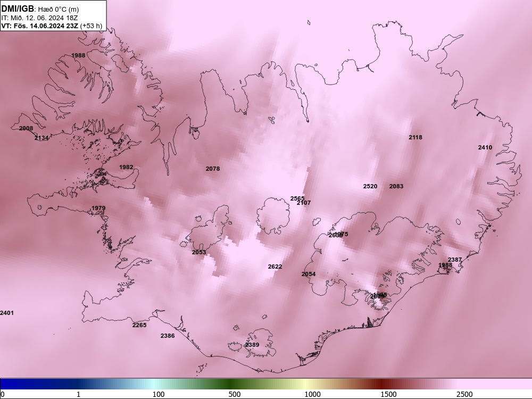Image resolution: width=532 pixels, height=399 pixels.
Task: Click the 2410 height value
Action: click(x=485, y=147)
